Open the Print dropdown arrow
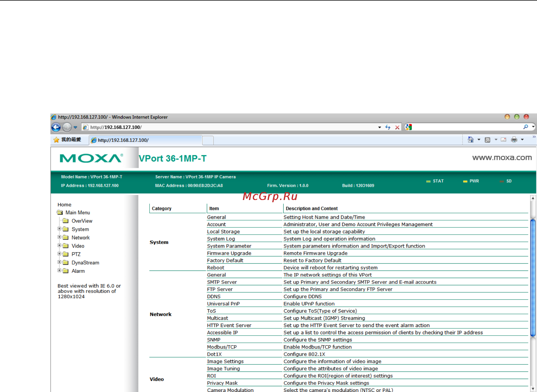This screenshot has width=537, height=392. coord(522,140)
